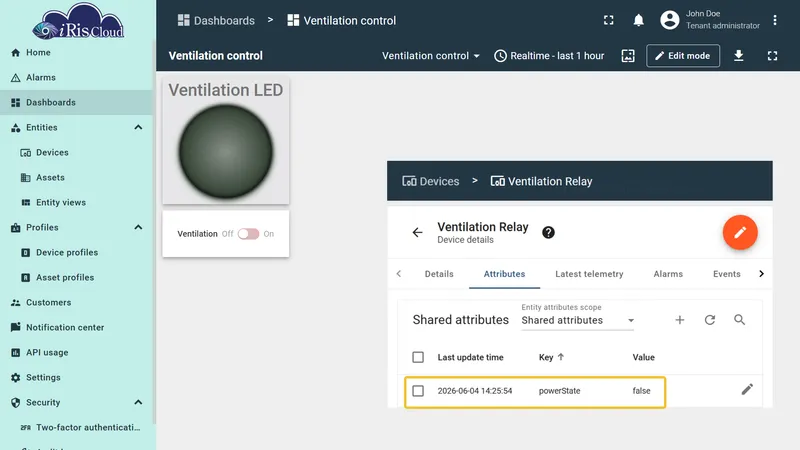Click the Edit mode button
The width and height of the screenshot is (800, 450).
(683, 56)
